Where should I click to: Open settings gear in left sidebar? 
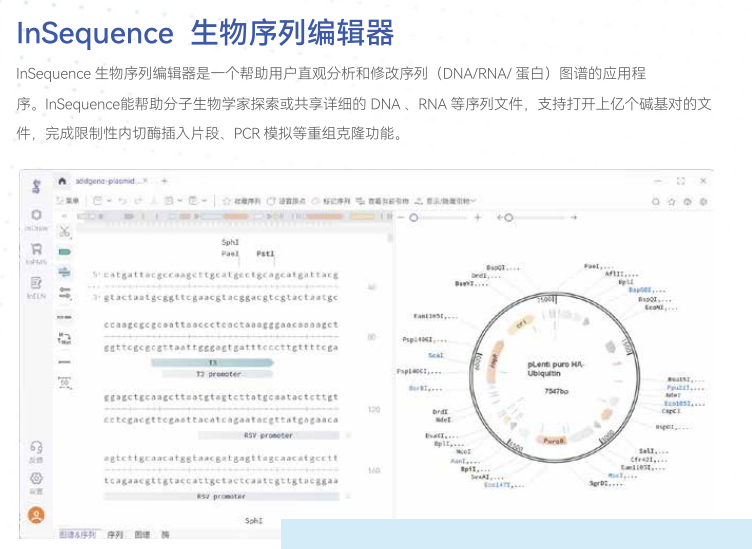pos(36,481)
